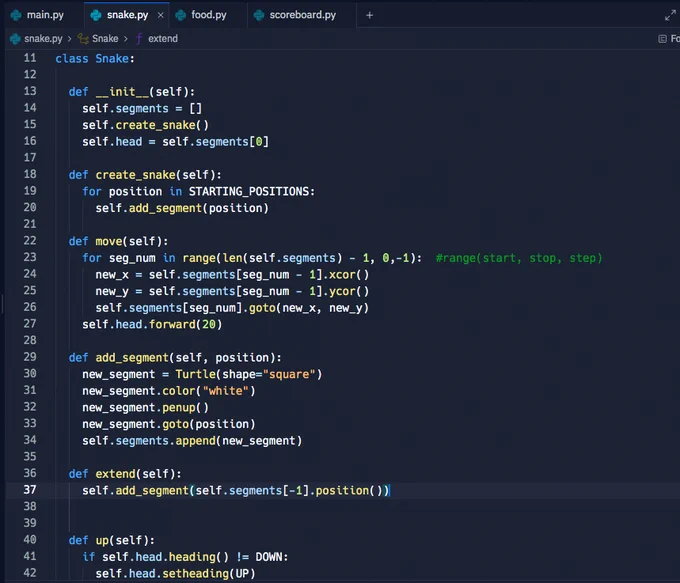Click 'self.head = self.segments[0]' line
680x583 pixels.
click(x=175, y=141)
